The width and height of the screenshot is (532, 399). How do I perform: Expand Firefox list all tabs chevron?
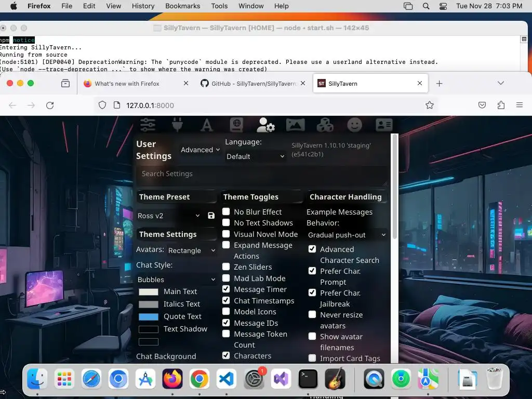(500, 83)
